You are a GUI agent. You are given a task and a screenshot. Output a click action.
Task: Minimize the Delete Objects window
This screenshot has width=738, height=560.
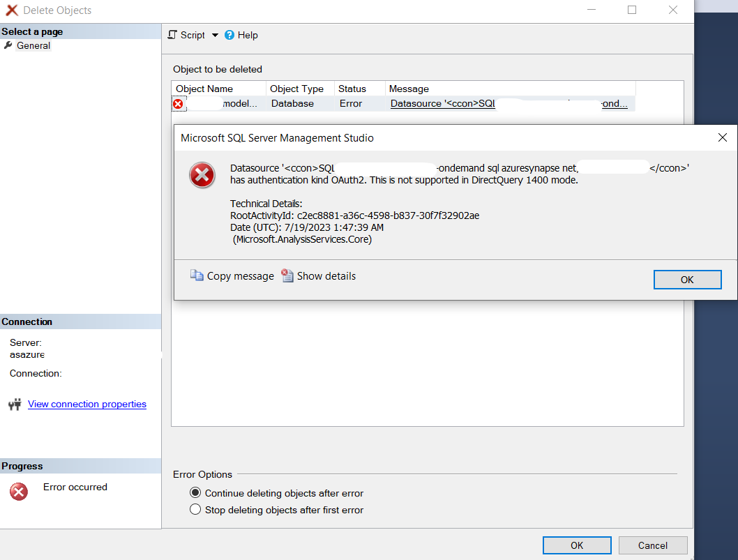[592, 10]
